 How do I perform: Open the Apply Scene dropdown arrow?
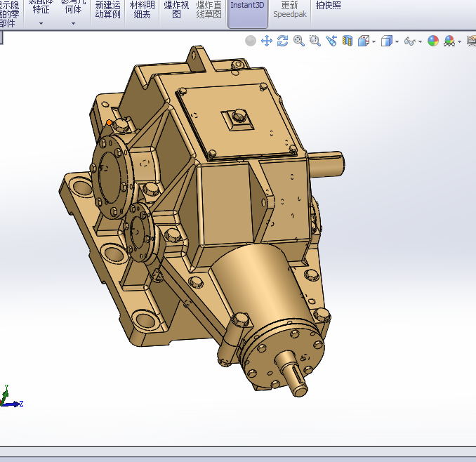tap(460, 41)
